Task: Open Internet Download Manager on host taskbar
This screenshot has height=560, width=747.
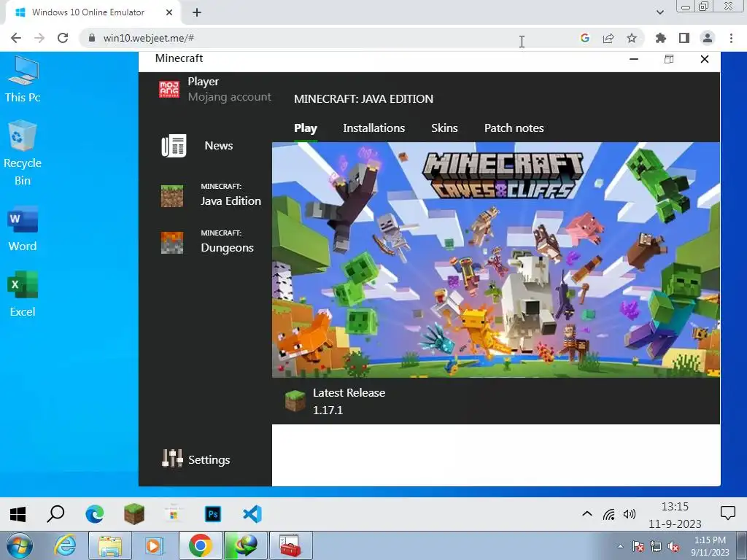Action: click(246, 545)
